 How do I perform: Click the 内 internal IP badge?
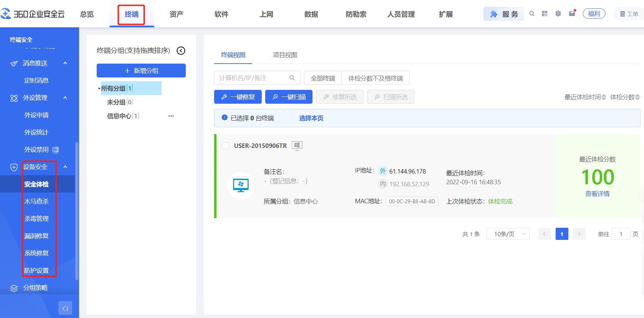point(383,184)
